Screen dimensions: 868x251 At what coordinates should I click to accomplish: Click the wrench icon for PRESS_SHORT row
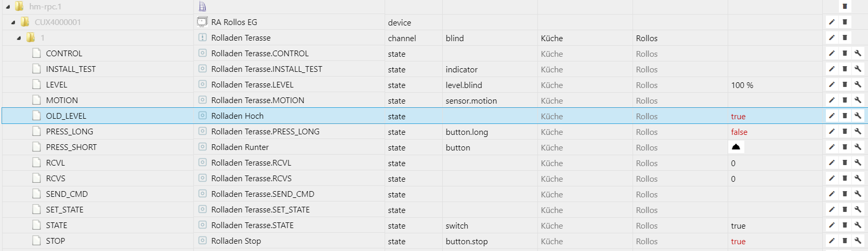pyautogui.click(x=858, y=147)
